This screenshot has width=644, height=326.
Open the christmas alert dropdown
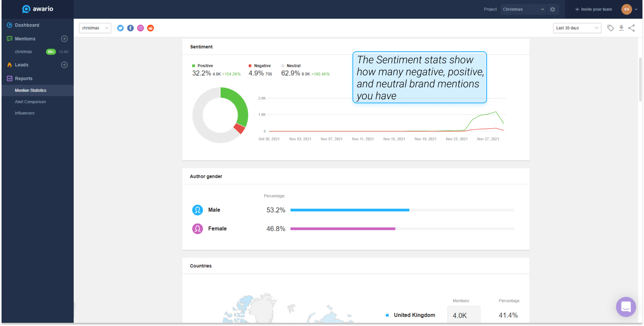tap(95, 28)
